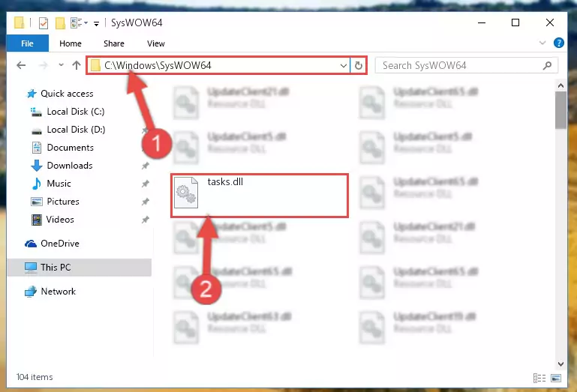
Task: Open Downloads in the navigation pane
Action: (x=70, y=166)
